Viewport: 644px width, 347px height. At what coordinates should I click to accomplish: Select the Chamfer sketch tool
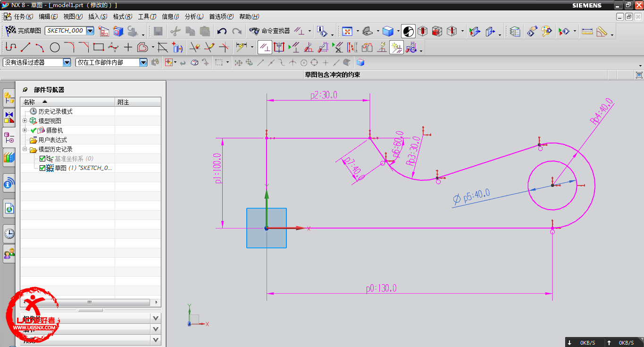84,47
